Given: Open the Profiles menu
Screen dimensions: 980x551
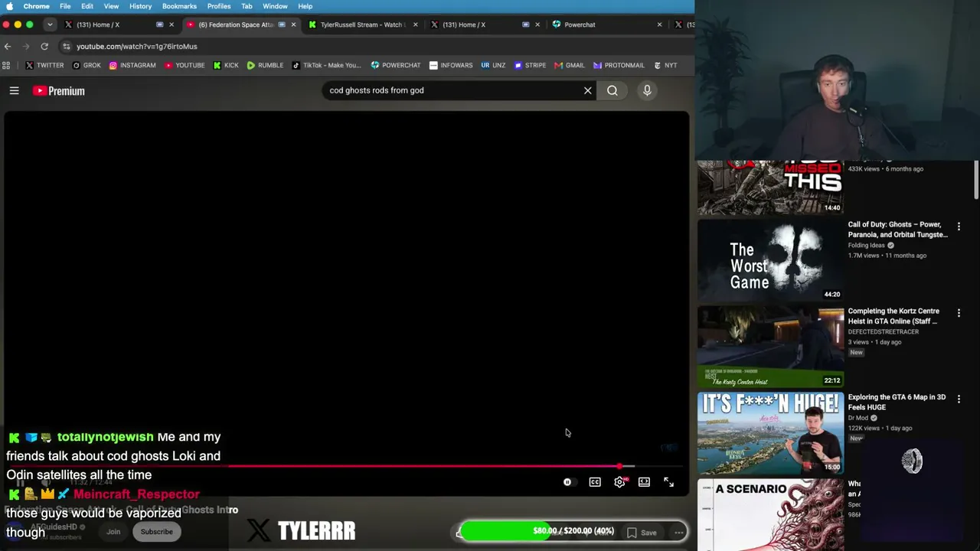Looking at the screenshot, I should (x=219, y=6).
